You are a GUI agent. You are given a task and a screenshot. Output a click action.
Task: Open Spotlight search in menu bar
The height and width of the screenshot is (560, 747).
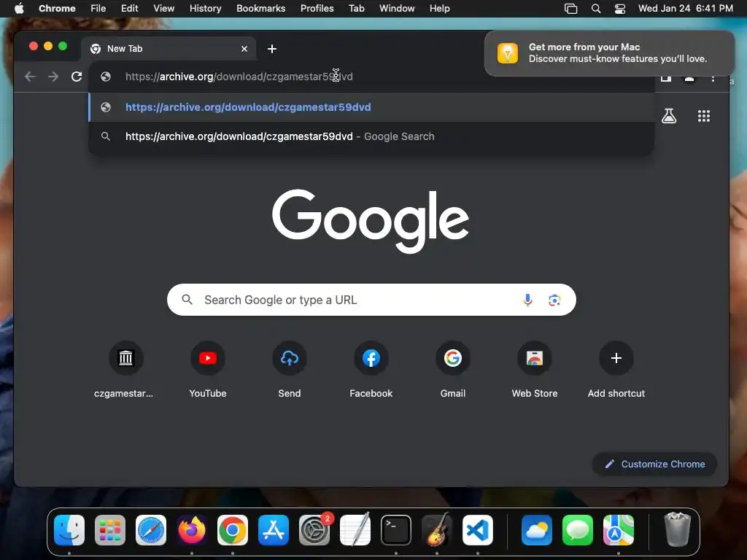pos(595,9)
